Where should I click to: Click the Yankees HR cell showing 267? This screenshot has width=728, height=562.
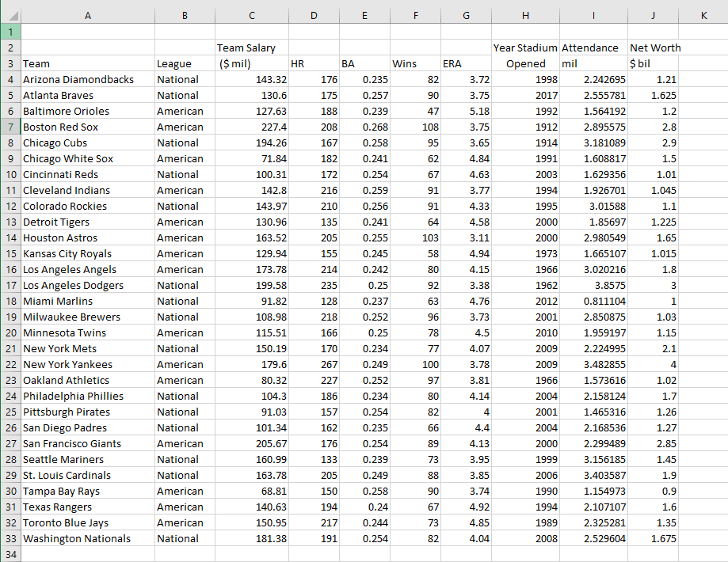313,364
